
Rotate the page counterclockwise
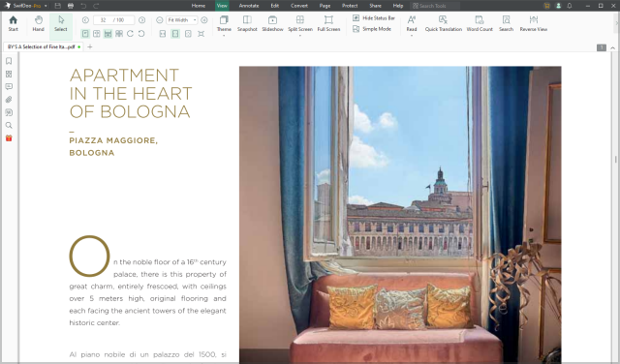(141, 34)
